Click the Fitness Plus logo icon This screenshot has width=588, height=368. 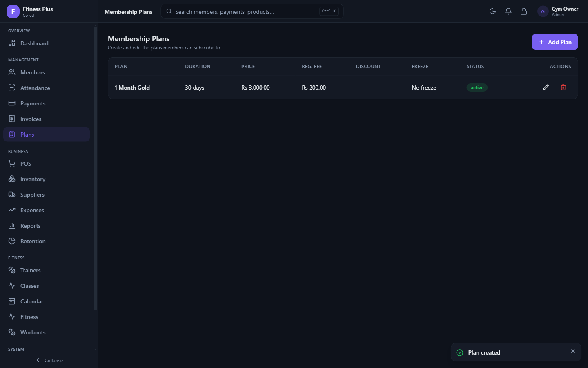[x=13, y=11]
